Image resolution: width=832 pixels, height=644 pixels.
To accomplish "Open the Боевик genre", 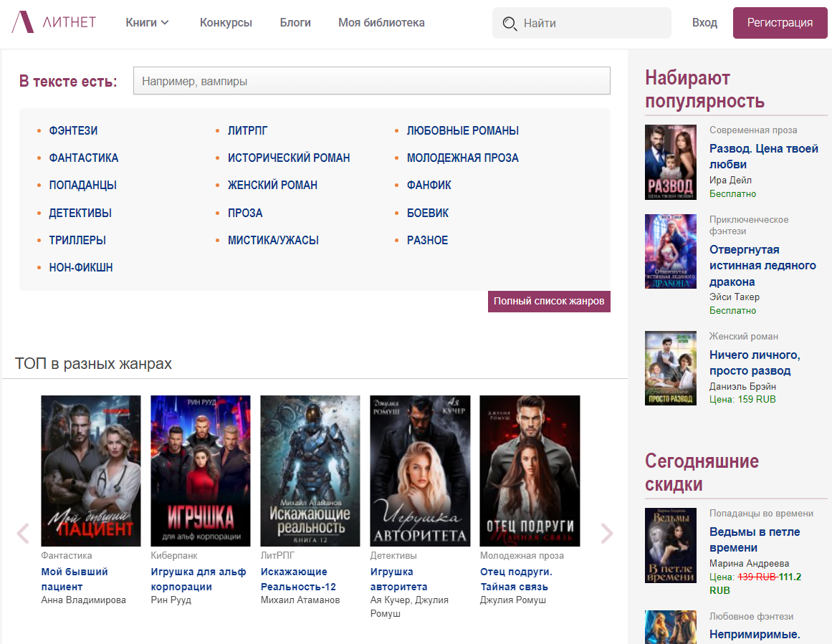I will [428, 213].
